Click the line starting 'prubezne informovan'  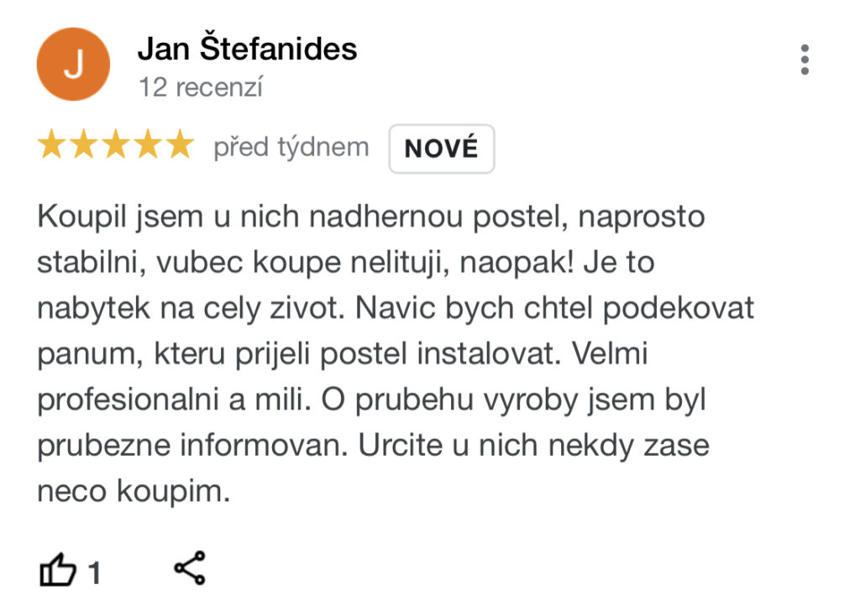(373, 445)
